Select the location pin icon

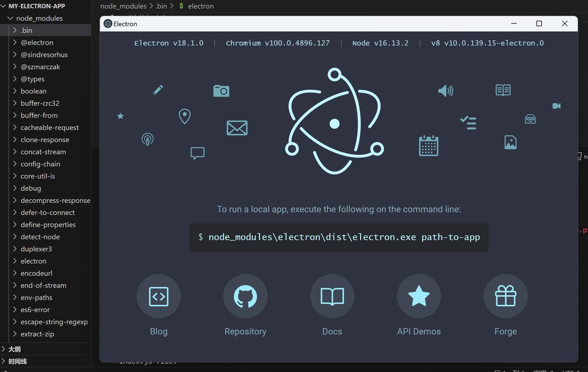tap(184, 116)
